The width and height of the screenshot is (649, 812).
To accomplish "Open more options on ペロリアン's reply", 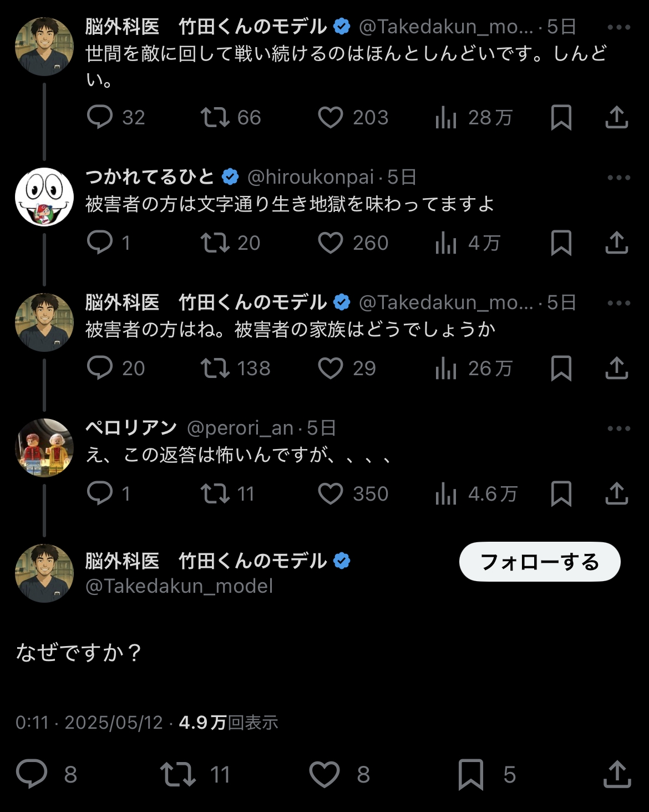I will [x=618, y=428].
